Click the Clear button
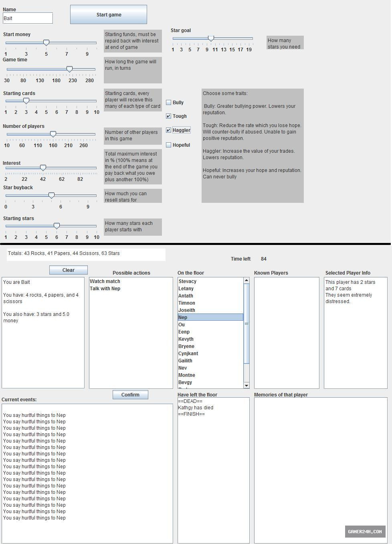The height and width of the screenshot is (544, 392). click(69, 270)
